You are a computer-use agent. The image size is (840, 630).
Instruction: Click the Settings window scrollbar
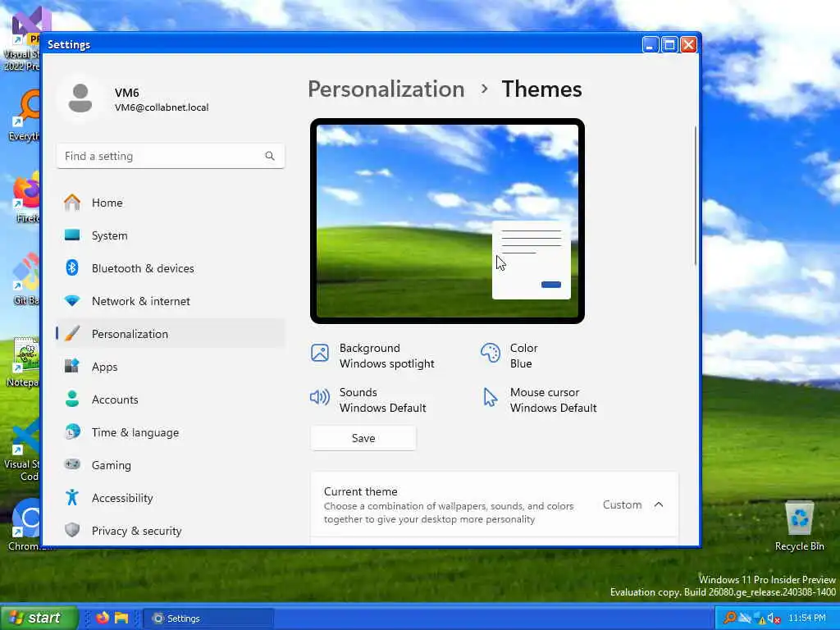(696, 195)
